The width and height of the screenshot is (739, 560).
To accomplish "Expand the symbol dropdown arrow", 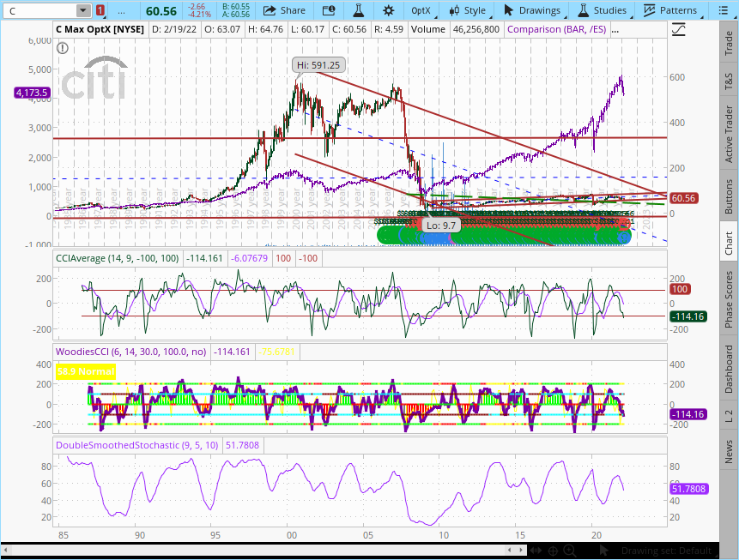I will click(82, 10).
